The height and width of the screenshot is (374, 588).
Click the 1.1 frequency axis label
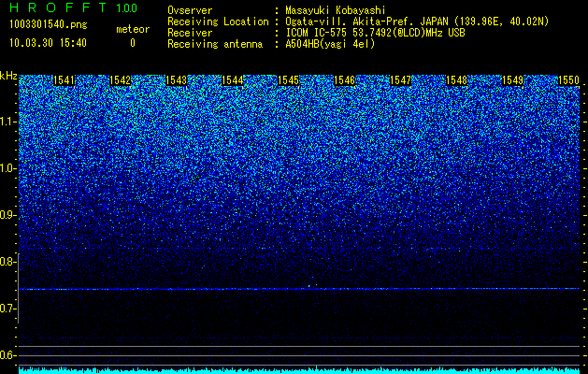(8, 122)
